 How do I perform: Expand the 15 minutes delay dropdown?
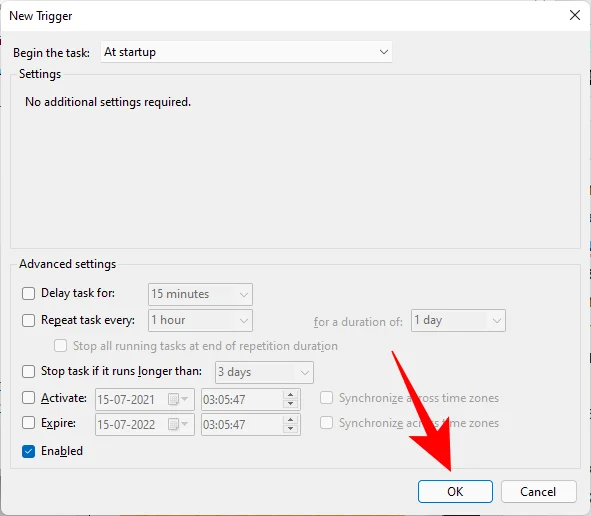coord(200,294)
